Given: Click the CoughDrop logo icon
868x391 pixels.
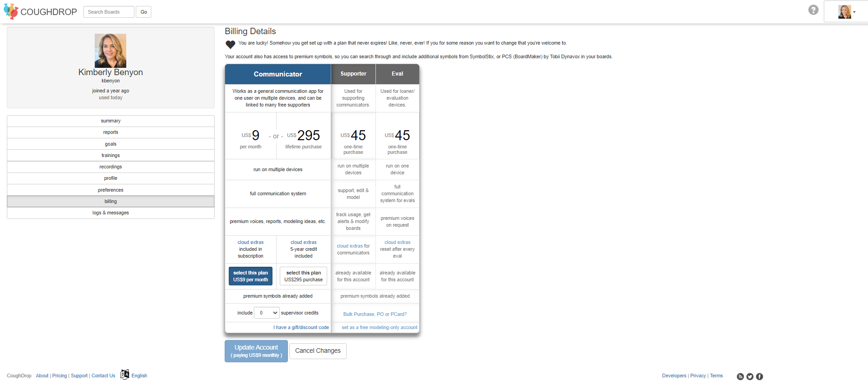Looking at the screenshot, I should pos(11,11).
